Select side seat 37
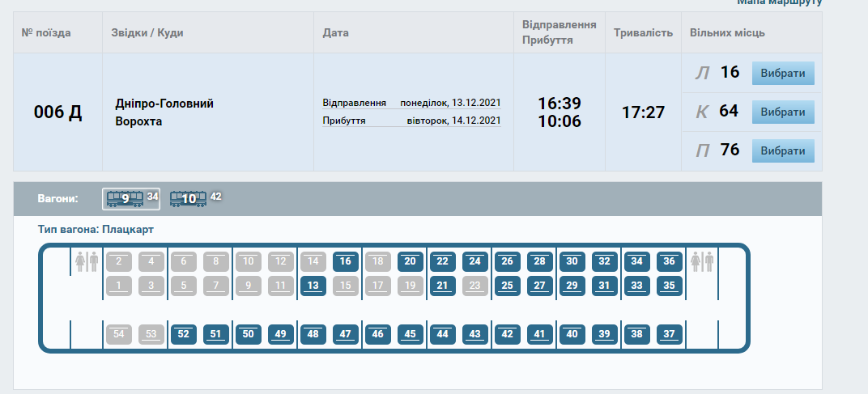Screen dimensions: 868x394 tap(670, 333)
